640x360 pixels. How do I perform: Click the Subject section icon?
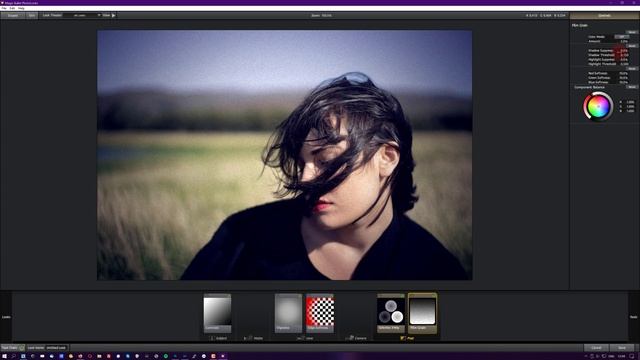(212, 338)
